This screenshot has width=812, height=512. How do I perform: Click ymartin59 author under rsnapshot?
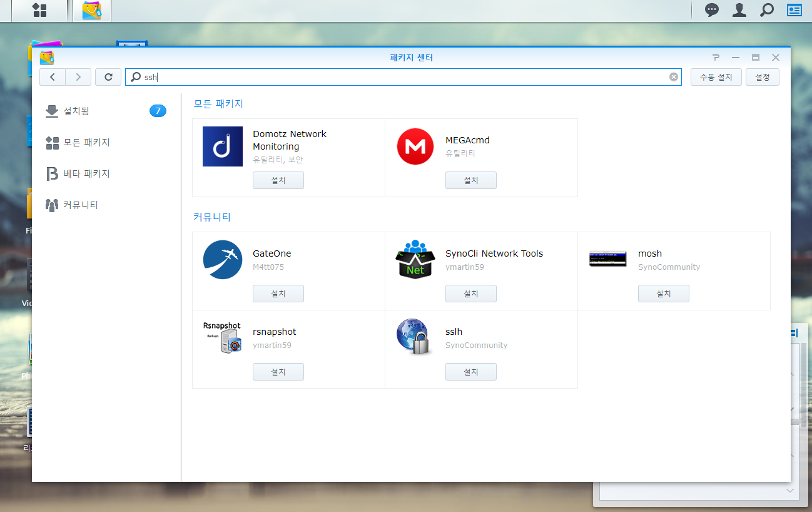[x=272, y=346]
